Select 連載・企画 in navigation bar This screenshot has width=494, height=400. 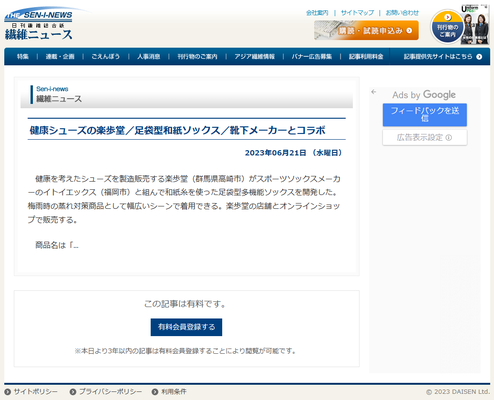[x=60, y=57]
